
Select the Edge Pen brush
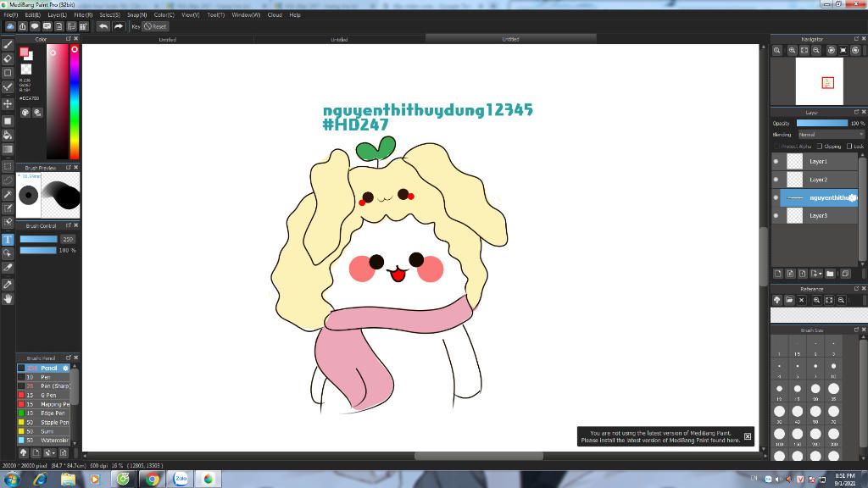(x=44, y=413)
